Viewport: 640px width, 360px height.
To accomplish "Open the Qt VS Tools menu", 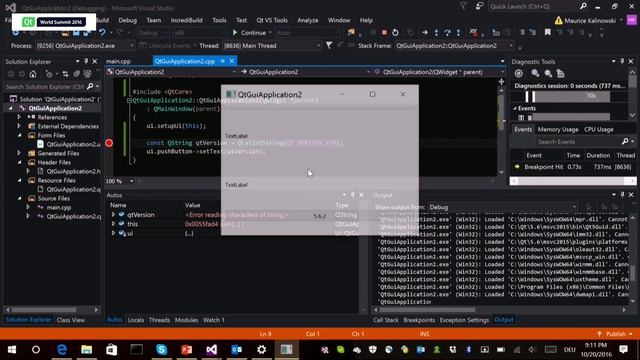I will [x=272, y=20].
